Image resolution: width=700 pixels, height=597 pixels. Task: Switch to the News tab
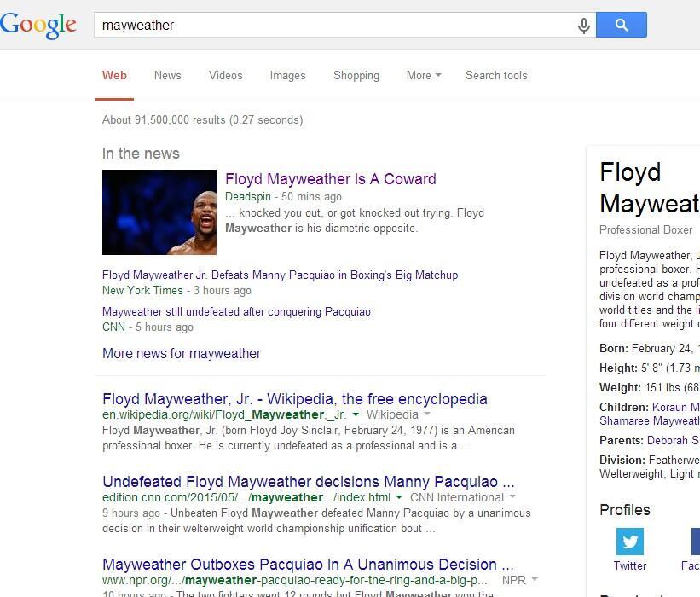tap(167, 75)
